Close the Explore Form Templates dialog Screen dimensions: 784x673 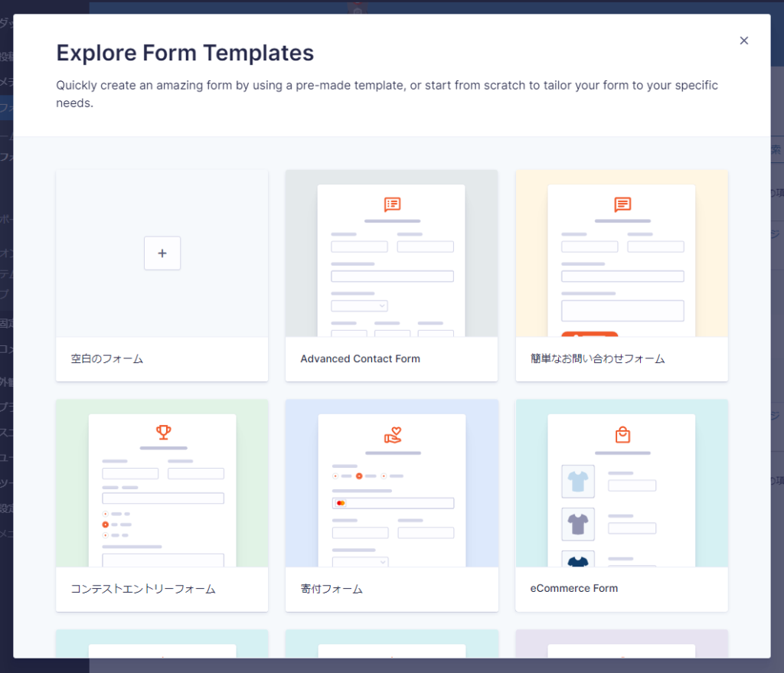743,41
